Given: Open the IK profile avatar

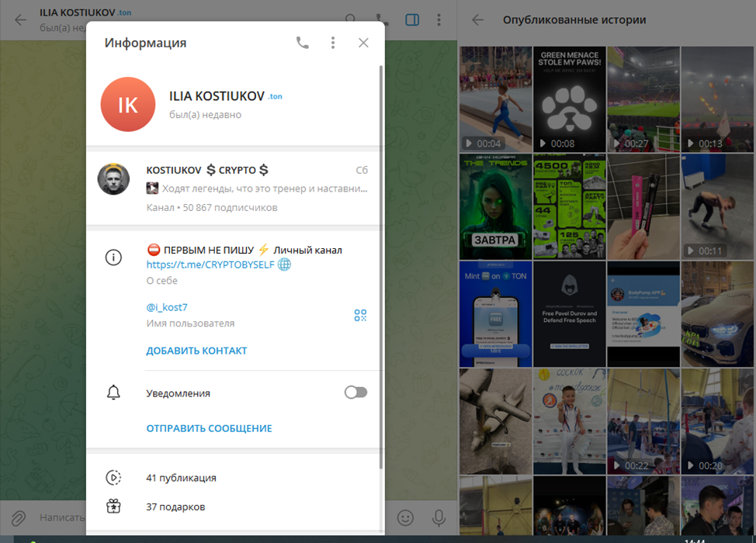Looking at the screenshot, I should pos(128,104).
